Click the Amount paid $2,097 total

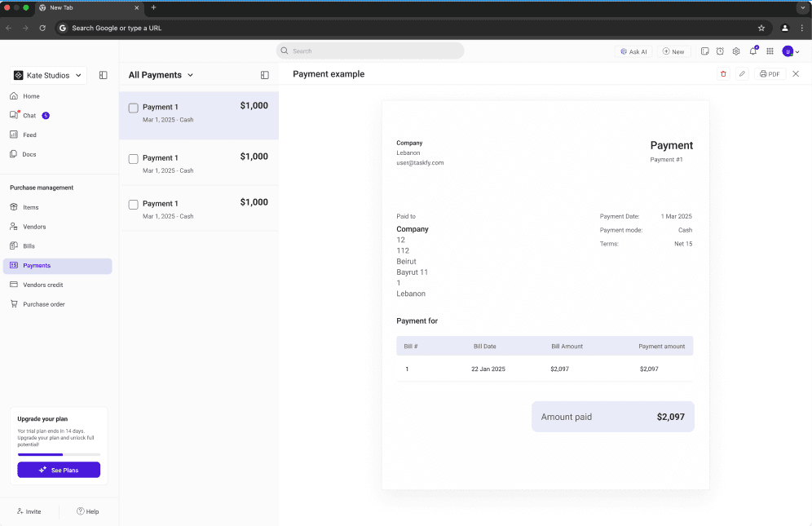(612, 417)
